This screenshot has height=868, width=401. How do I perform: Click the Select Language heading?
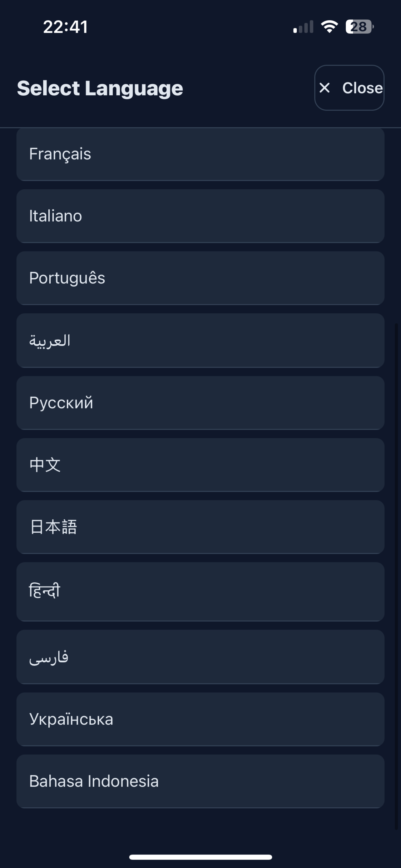click(100, 88)
